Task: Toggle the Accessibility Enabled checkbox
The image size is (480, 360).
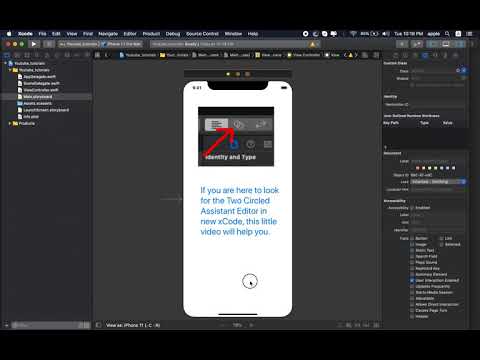Action: click(x=412, y=208)
